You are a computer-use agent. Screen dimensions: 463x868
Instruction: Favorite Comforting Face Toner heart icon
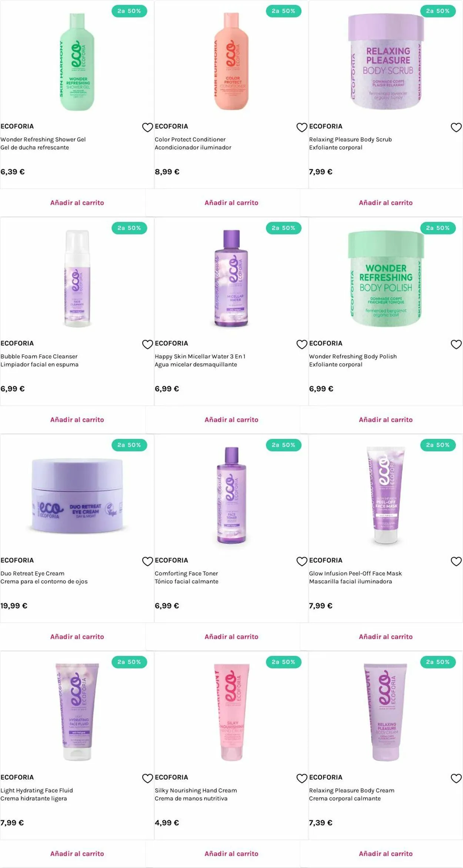302,561
